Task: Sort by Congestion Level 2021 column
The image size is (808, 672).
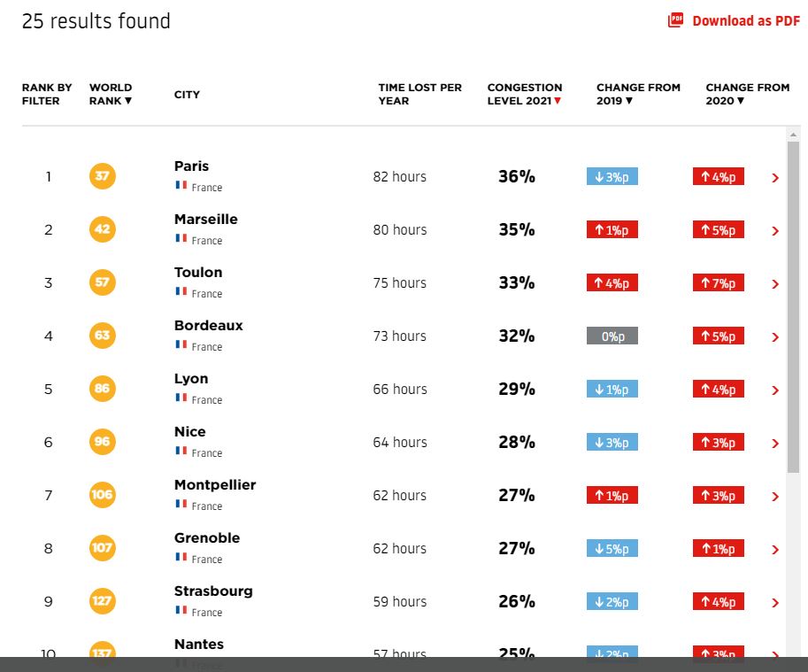Action: (x=524, y=94)
